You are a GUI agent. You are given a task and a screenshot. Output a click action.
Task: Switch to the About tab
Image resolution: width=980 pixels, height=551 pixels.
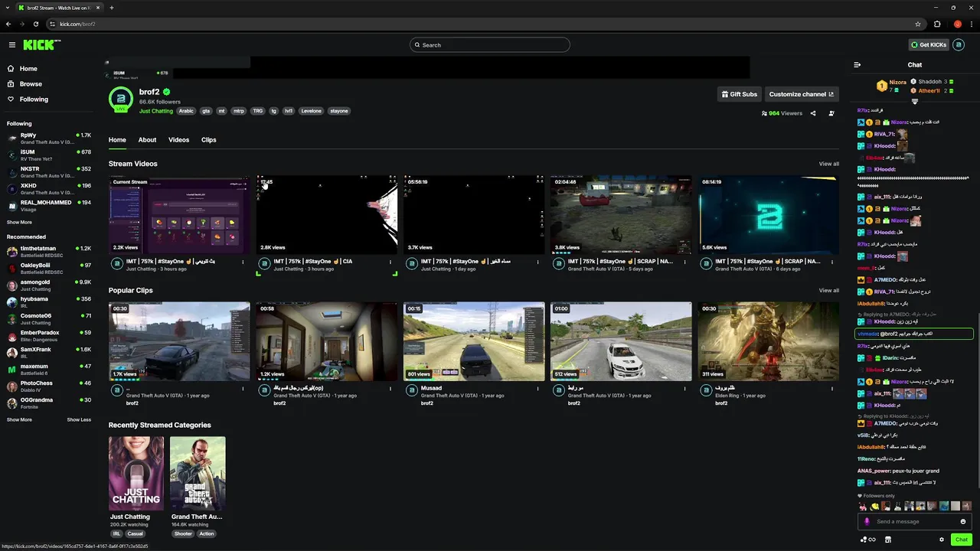[x=147, y=140]
